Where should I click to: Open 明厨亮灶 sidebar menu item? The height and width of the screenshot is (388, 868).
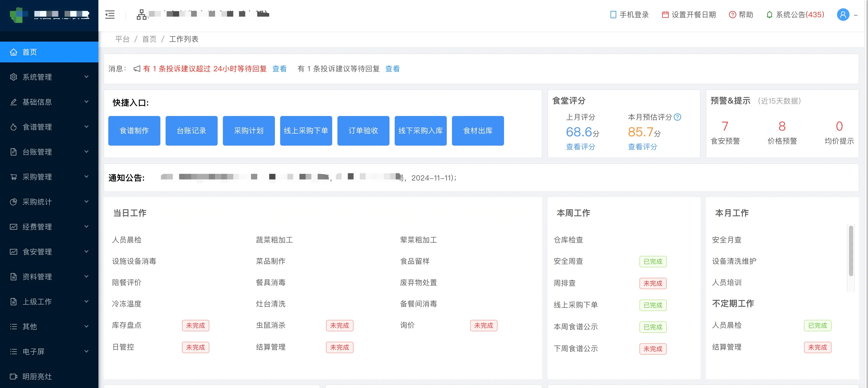pyautogui.click(x=49, y=377)
